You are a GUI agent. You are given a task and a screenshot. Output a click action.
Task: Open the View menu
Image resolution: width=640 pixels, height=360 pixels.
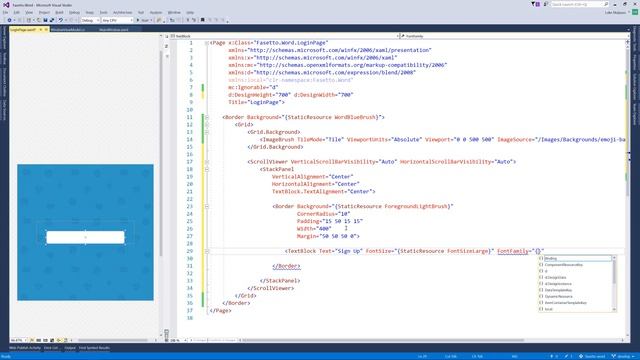point(29,13)
